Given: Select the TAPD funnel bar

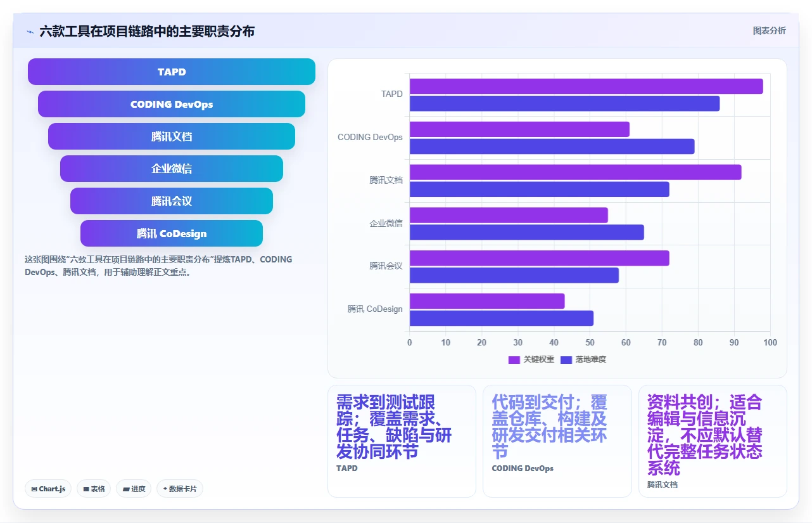Looking at the screenshot, I should pos(172,72).
